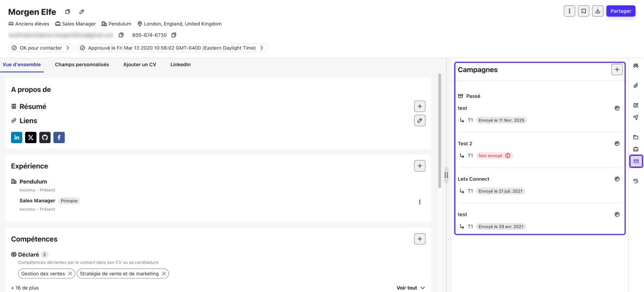The width and height of the screenshot is (644, 292).
Task: Click the Partager button
Action: pyautogui.click(x=621, y=11)
